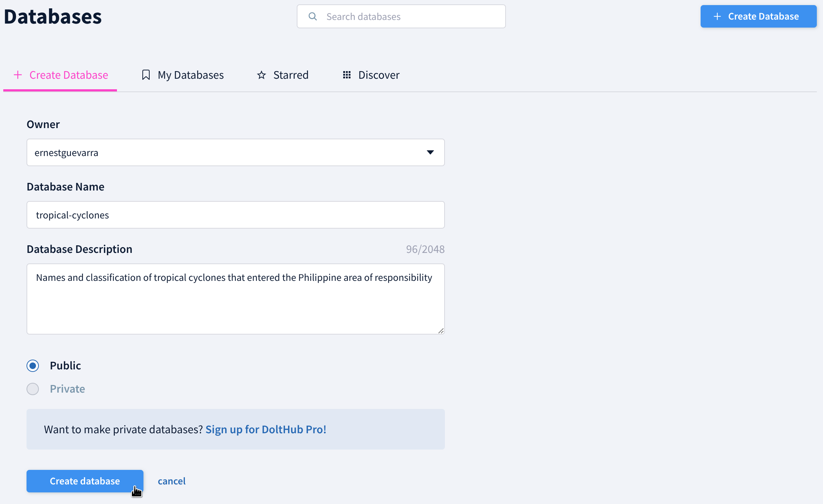Click the cancel link

pos(171,481)
